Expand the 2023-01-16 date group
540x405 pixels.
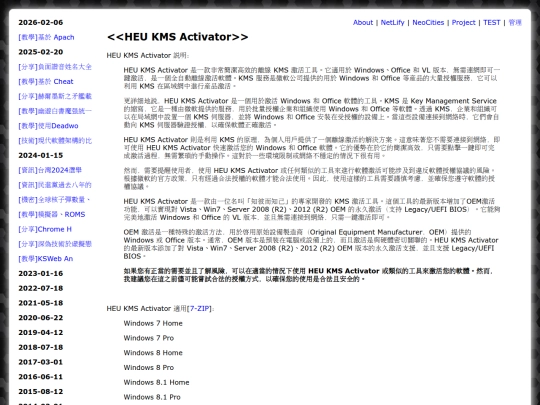pos(41,273)
